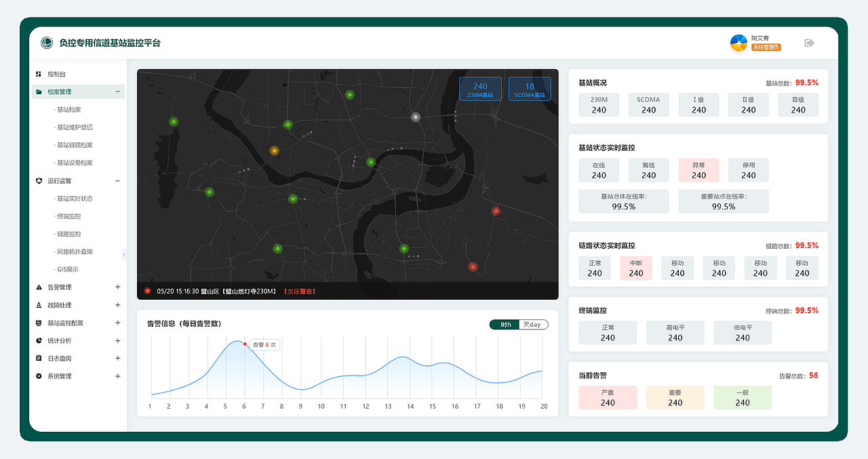This screenshot has height=459, width=868.
Task: Click the 告警信息（每日告警数） title
Action: [184, 324]
